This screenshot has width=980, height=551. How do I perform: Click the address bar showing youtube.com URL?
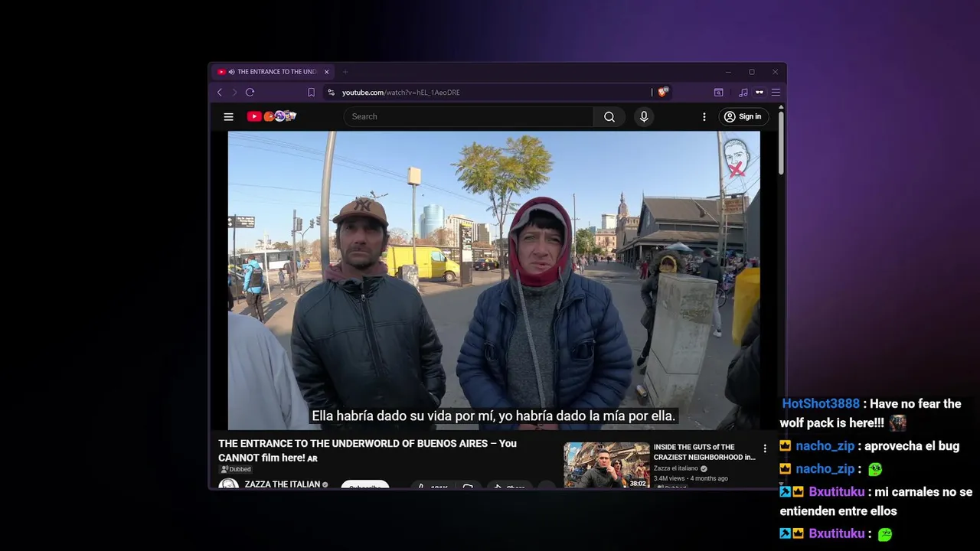[x=490, y=93]
